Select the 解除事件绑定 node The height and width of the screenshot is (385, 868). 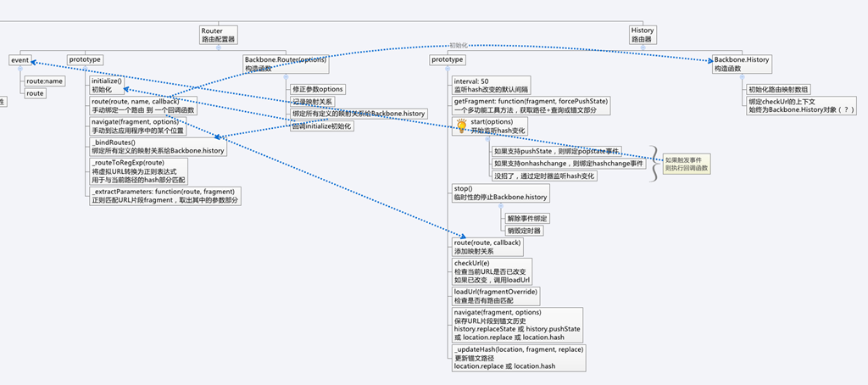pyautogui.click(x=527, y=218)
